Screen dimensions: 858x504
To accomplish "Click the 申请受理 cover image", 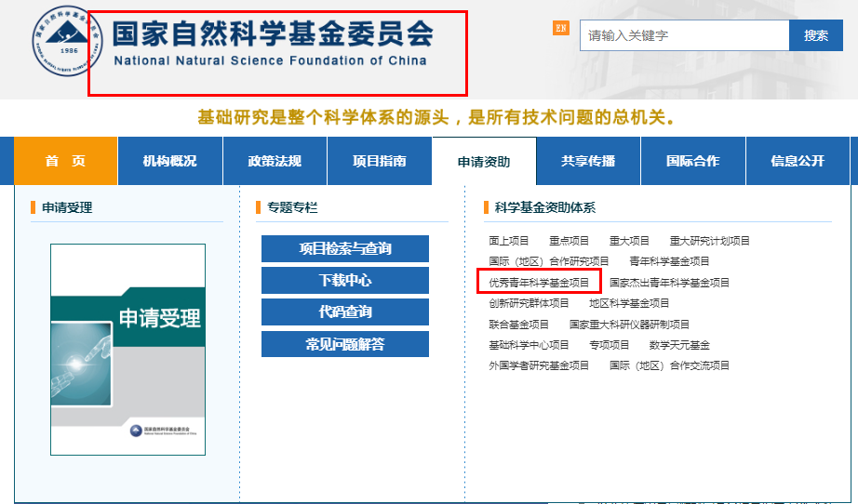I will tap(128, 350).
